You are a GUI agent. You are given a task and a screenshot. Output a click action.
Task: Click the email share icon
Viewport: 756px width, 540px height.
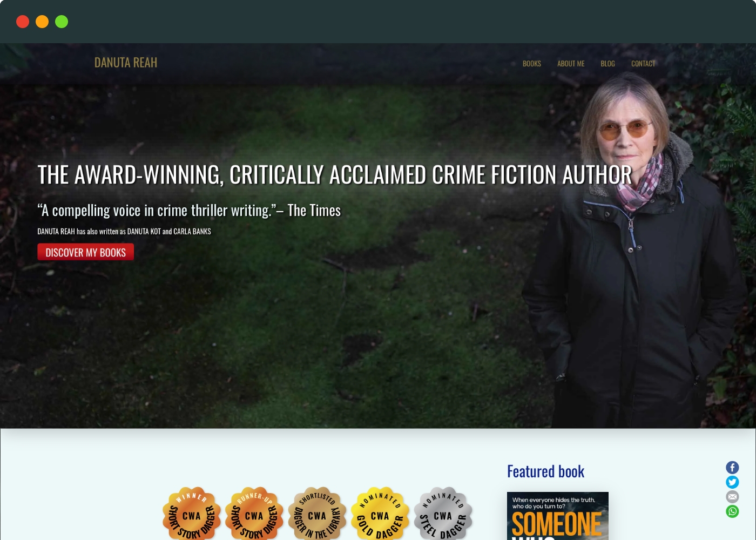(732, 497)
